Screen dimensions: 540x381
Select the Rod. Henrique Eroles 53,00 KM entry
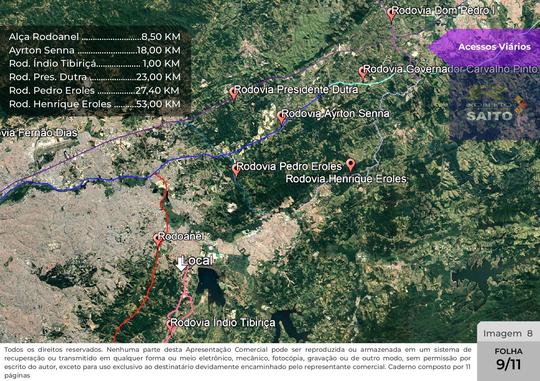click(94, 104)
